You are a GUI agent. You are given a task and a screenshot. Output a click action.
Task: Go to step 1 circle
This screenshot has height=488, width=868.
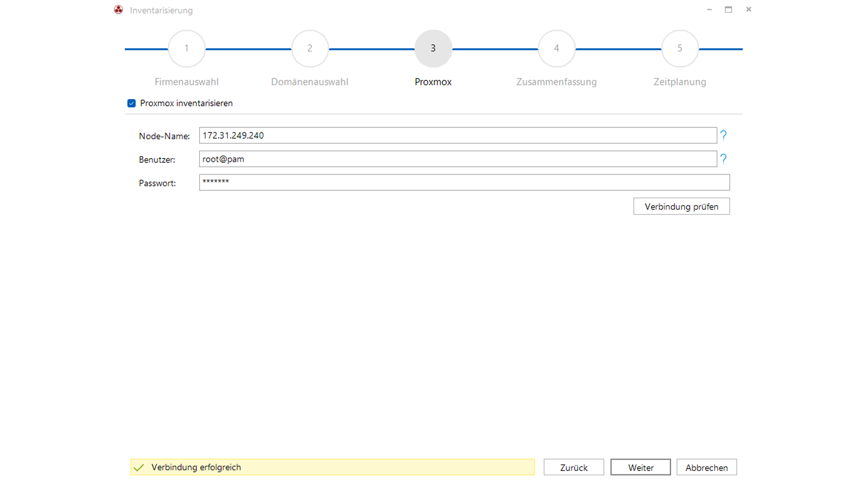(186, 48)
